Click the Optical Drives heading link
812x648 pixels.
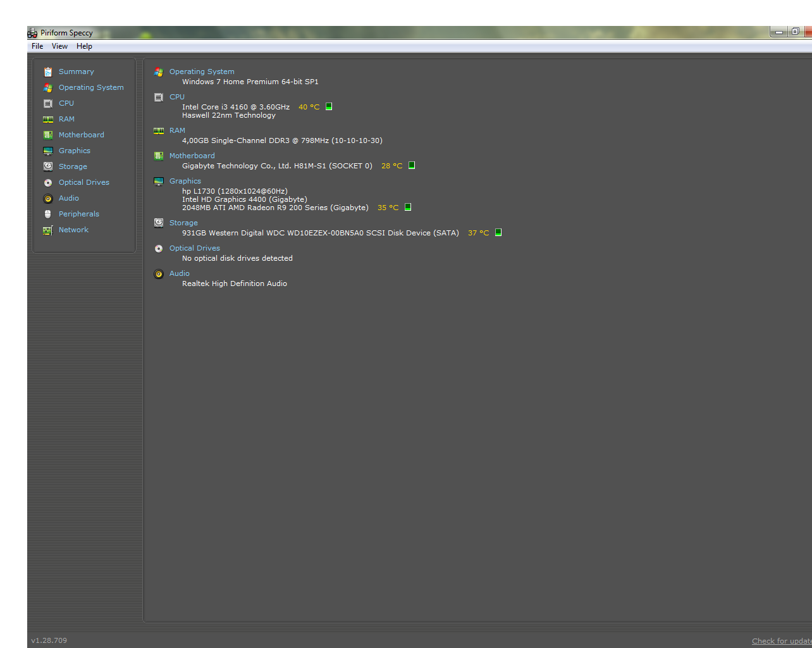(195, 248)
